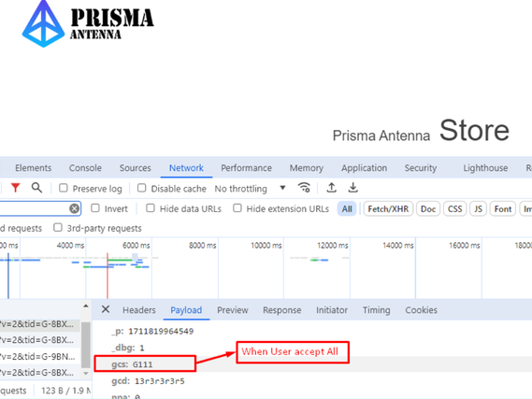Image resolution: width=532 pixels, height=399 pixels.
Task: Filter requests by Fetch/XHR
Action: 388,208
